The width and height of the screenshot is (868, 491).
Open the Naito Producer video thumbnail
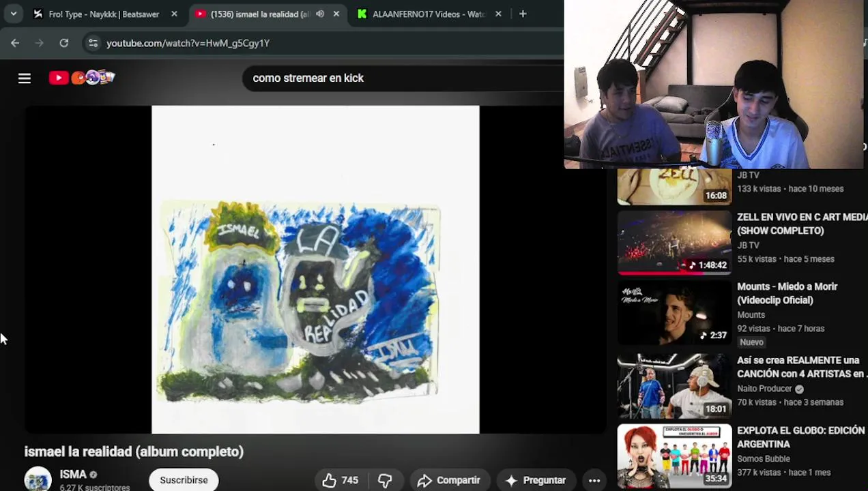click(x=674, y=385)
